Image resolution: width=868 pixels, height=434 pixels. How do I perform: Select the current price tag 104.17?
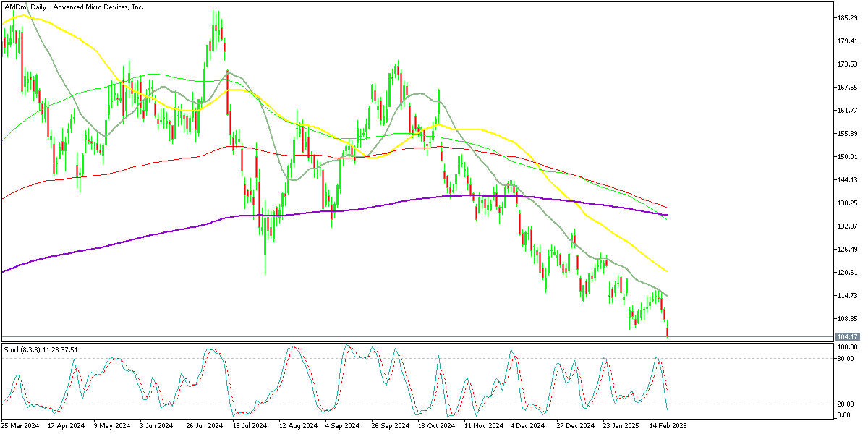point(847,337)
